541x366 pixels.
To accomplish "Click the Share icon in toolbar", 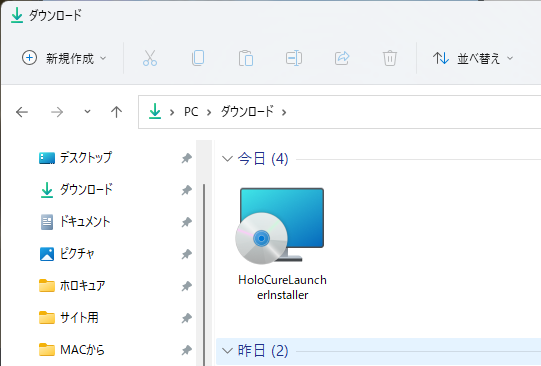I will point(342,58).
